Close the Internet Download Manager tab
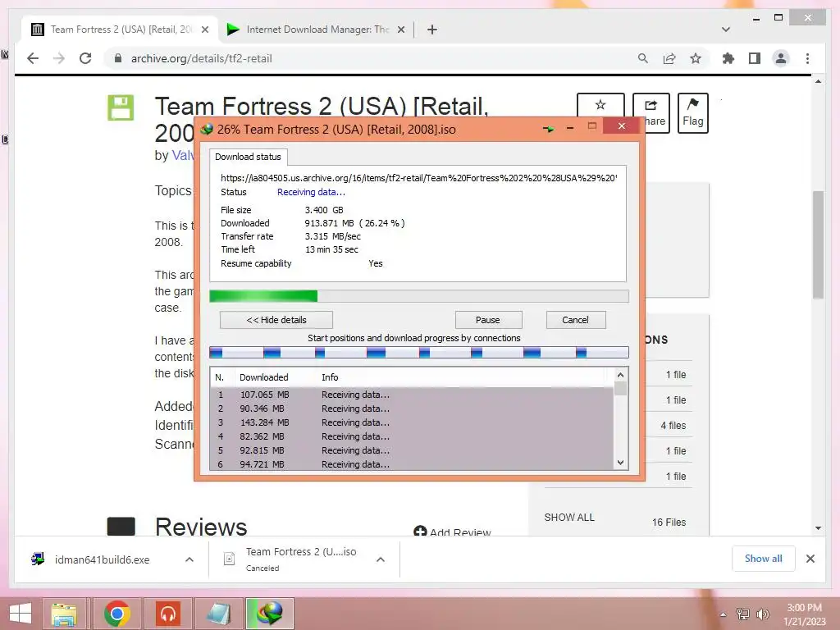This screenshot has width=840, height=630. click(x=400, y=30)
